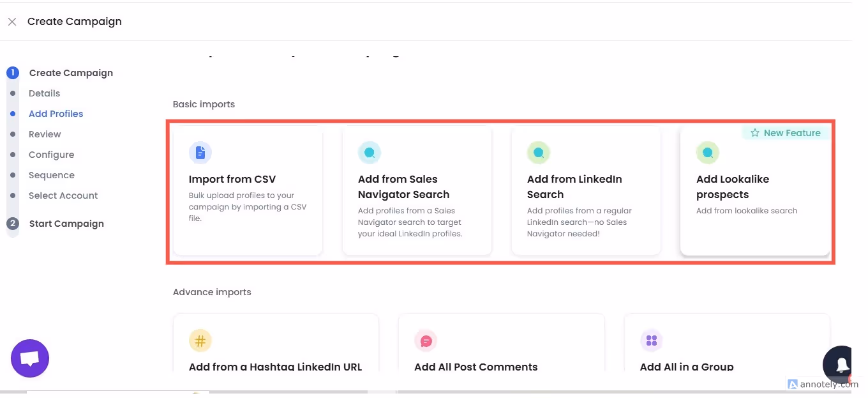868x398 pixels.
Task: Click the Lookalike prospects icon
Action: (707, 152)
